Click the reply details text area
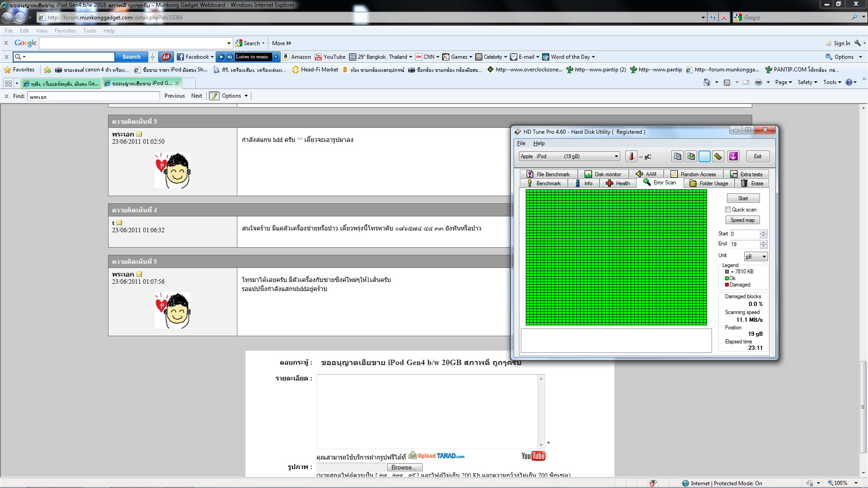This screenshot has height=488, width=868. 427,411
